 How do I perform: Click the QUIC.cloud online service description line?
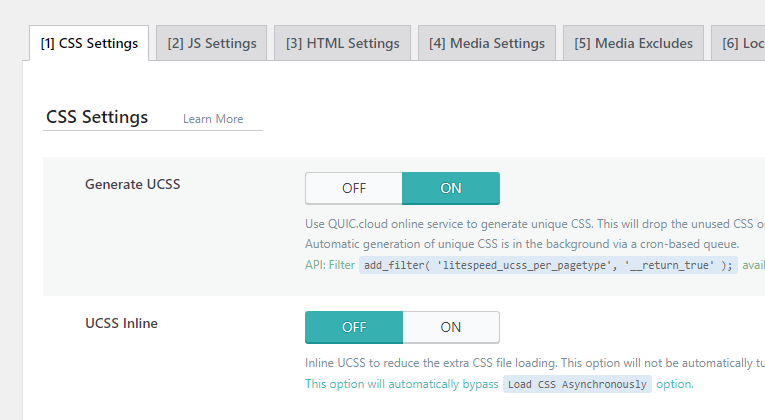pyautogui.click(x=535, y=224)
